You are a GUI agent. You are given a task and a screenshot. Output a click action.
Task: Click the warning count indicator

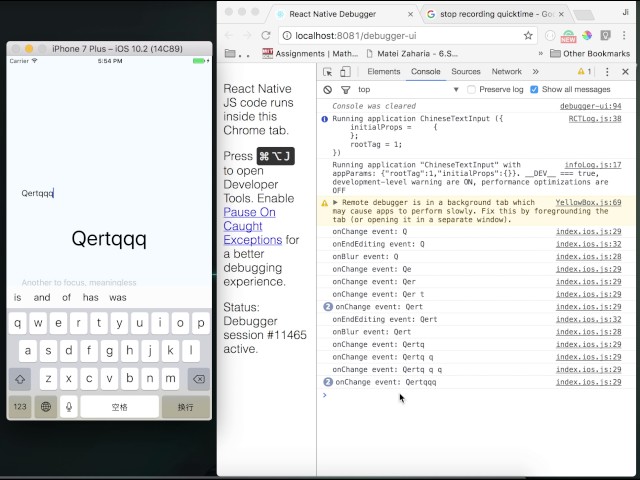pos(584,71)
